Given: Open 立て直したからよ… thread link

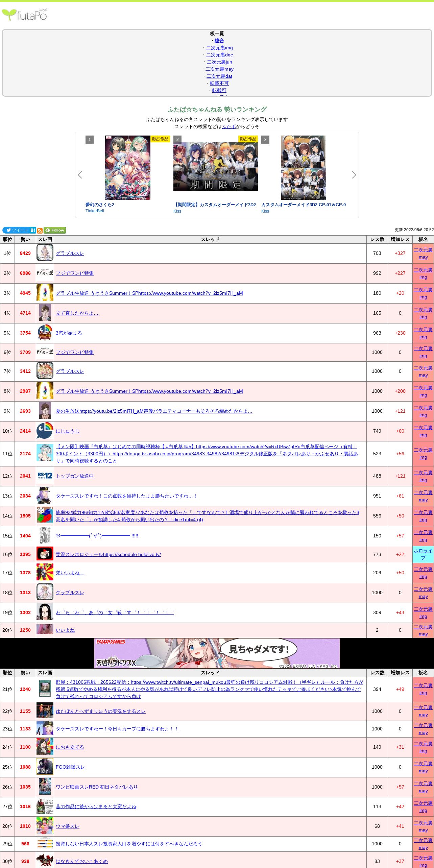Looking at the screenshot, I should 77,313.
